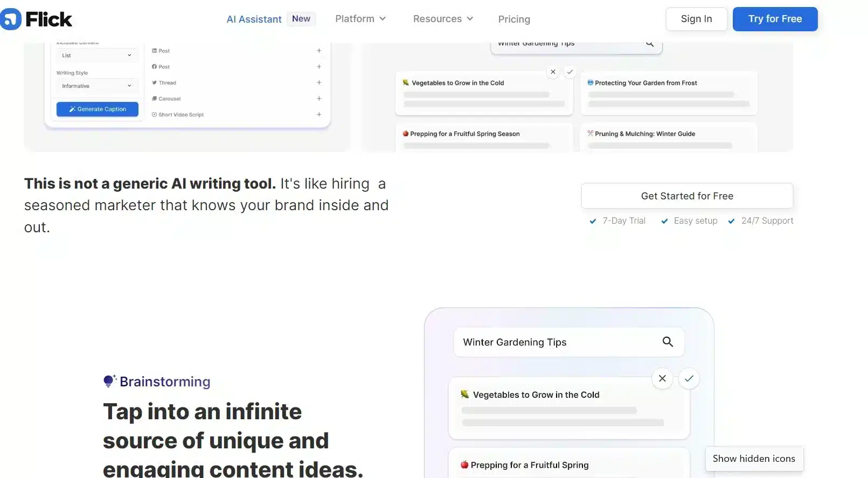
Task: Approve the idea with checkmark in the Brainstorming preview
Action: [x=689, y=378]
